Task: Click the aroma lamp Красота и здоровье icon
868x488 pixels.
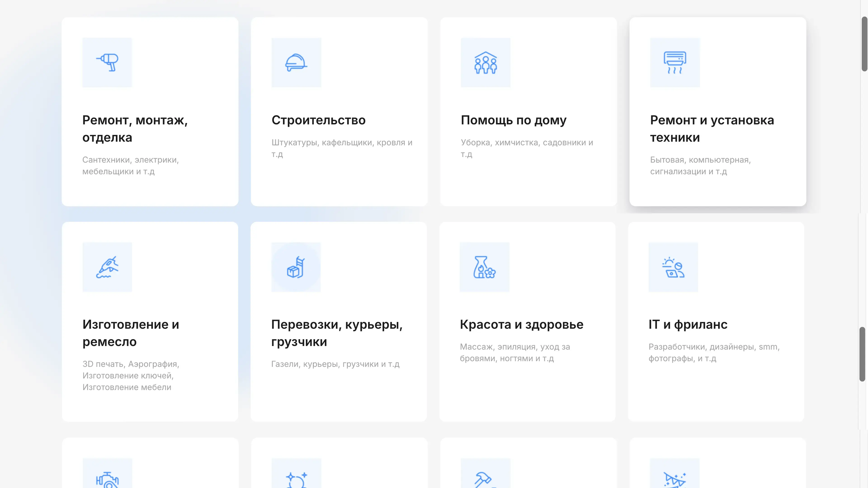Action: [x=484, y=267]
